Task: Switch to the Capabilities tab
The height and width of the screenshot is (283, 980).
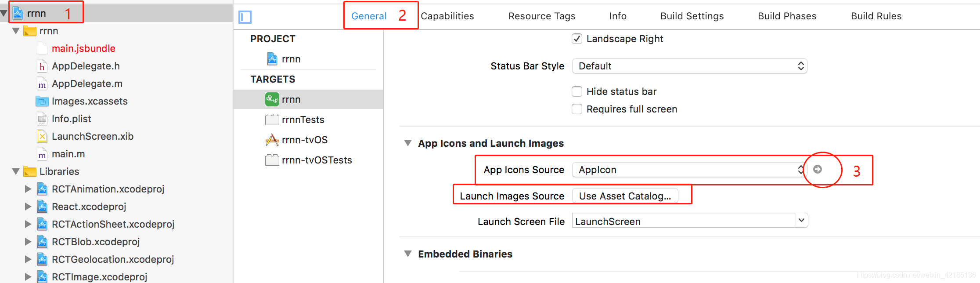Action: click(447, 16)
